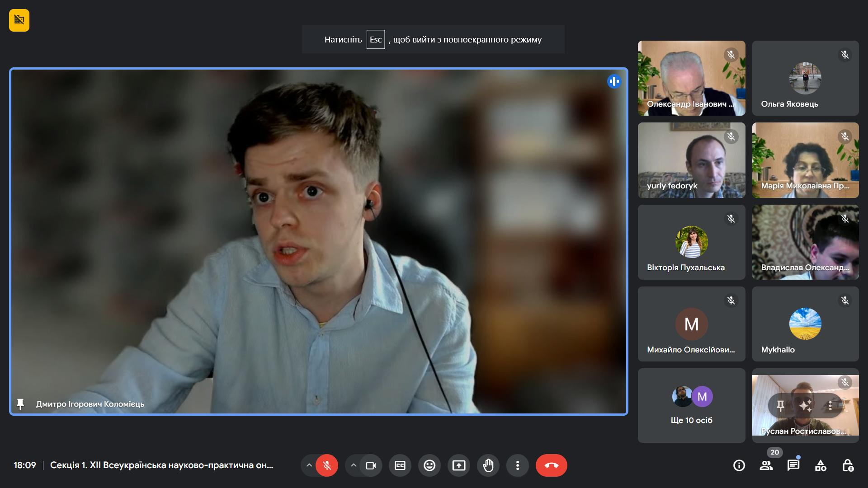The image size is (868, 488).
Task: Raise your hand
Action: (488, 465)
